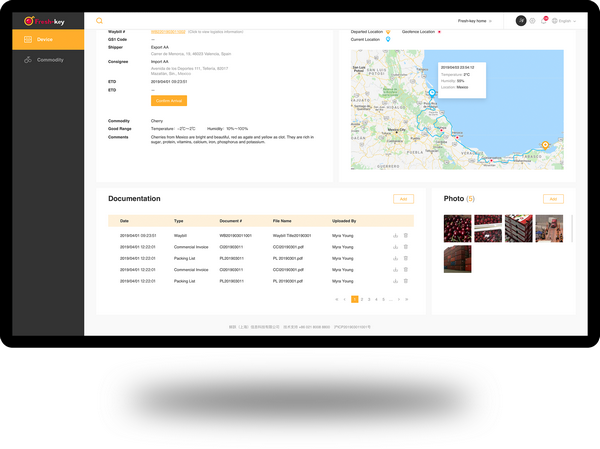Download the last Packing List file
Screen dimensions: 600x449
396,281
